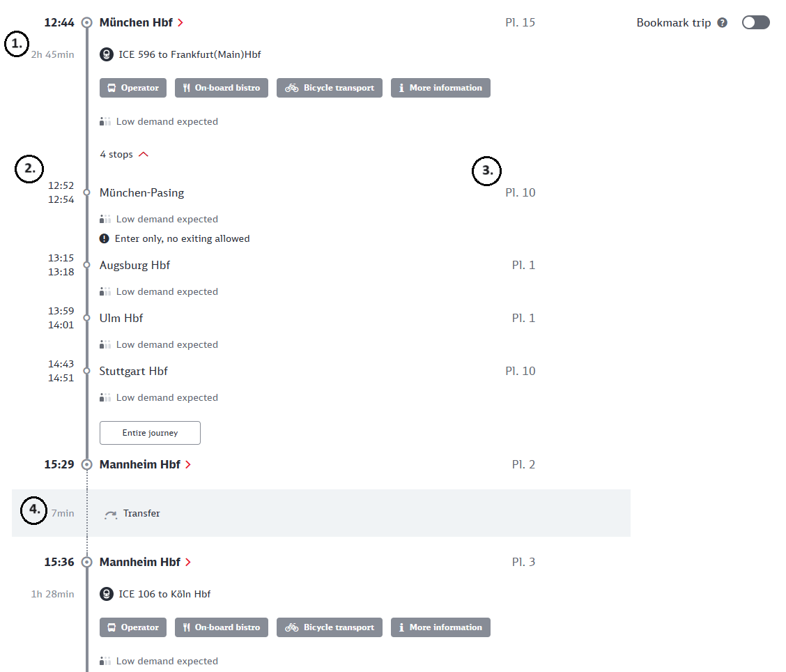The height and width of the screenshot is (672, 786).
Task: Open first Mannheim Hbf arrival arrow
Action: tap(188, 464)
